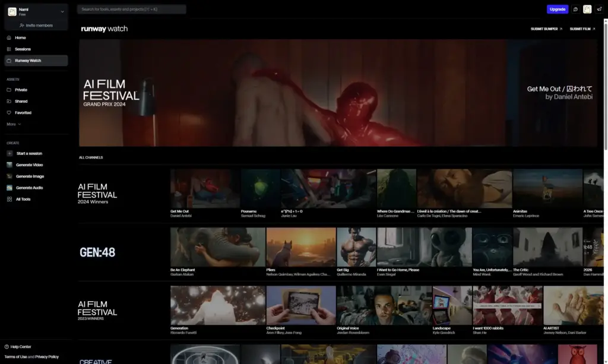The image size is (608, 364).
Task: Open the Where Do Grandmas thumbnail
Action: [x=396, y=188]
